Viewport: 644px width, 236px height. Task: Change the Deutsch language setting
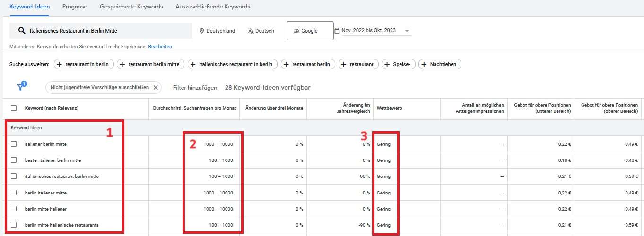coord(261,31)
